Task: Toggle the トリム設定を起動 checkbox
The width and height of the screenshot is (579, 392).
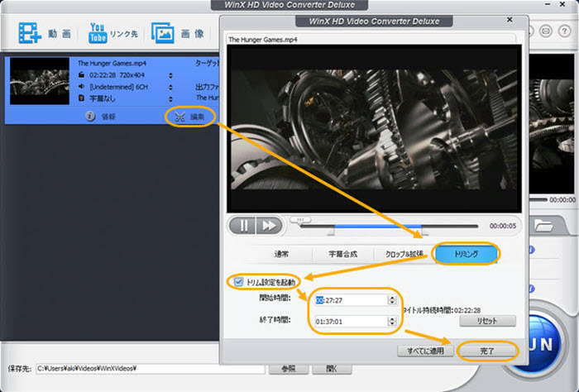Action: 238,282
